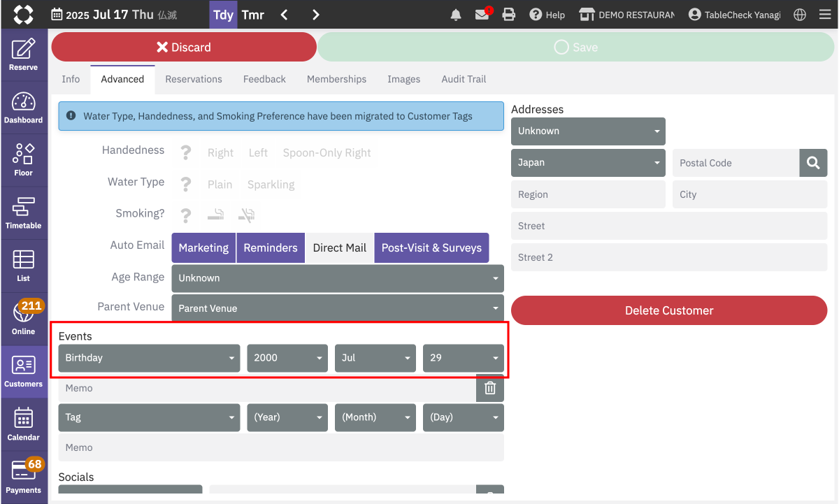
Task: Select the smoking cigarette icon
Action: 215,215
